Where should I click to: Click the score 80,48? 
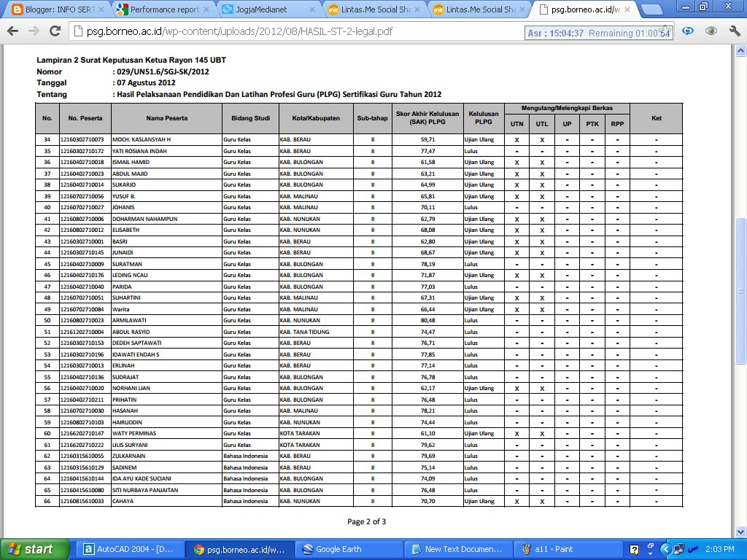[x=427, y=321]
